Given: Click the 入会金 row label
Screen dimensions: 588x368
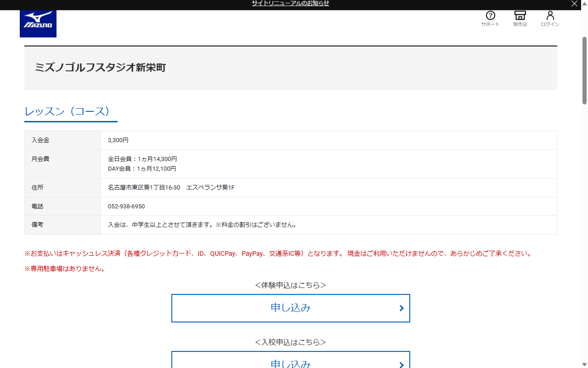Looking at the screenshot, I should click(x=40, y=140).
